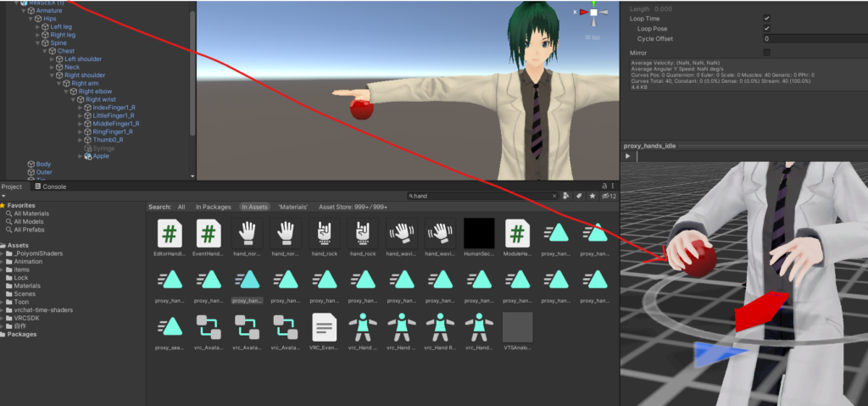Click the favorites star icon in Project toolbar

[x=593, y=196]
